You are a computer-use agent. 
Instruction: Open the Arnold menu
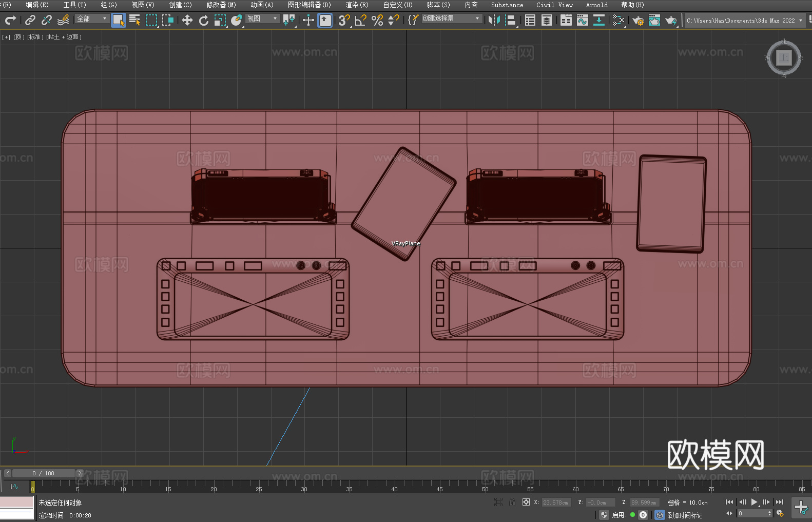coord(597,5)
